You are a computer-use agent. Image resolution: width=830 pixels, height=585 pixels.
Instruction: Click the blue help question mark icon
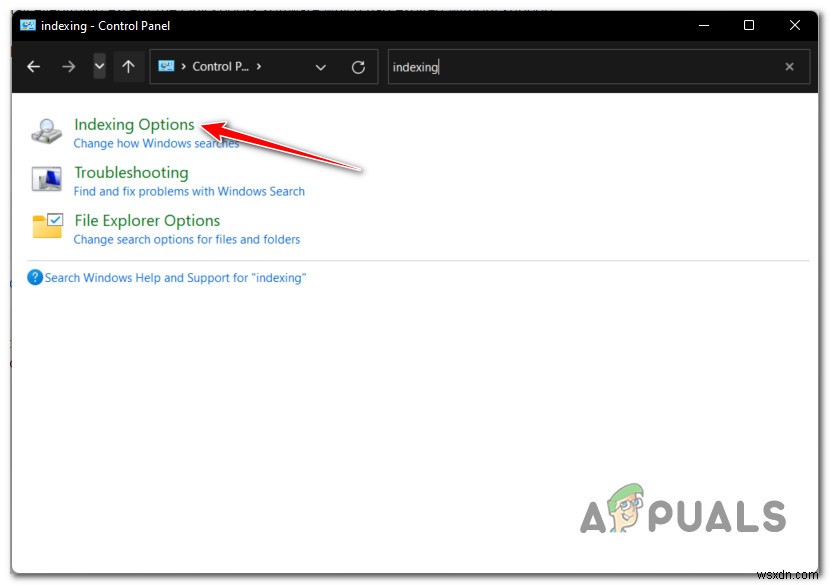(35, 277)
